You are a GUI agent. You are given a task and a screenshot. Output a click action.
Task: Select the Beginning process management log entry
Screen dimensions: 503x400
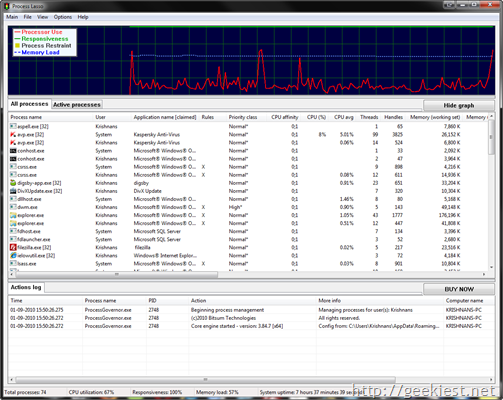(x=227, y=310)
